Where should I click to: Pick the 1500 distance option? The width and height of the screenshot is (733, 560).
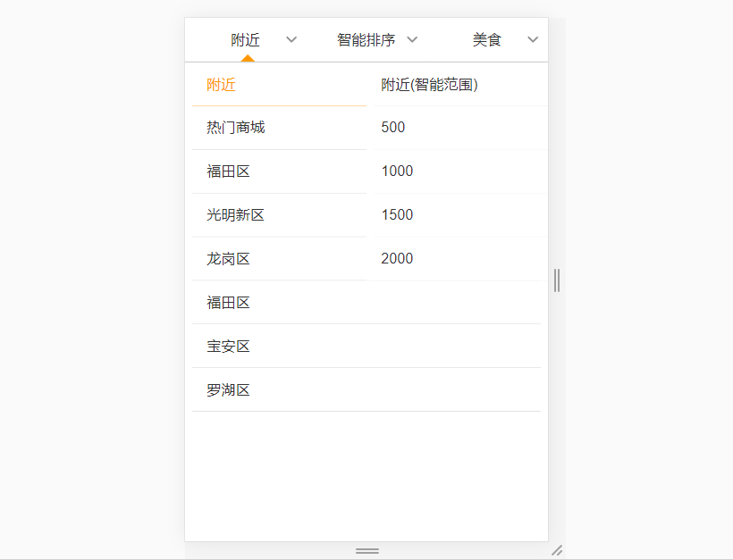tap(397, 215)
